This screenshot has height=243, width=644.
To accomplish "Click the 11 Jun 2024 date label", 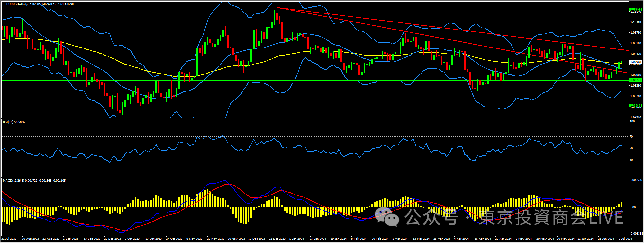I will click(585, 239).
